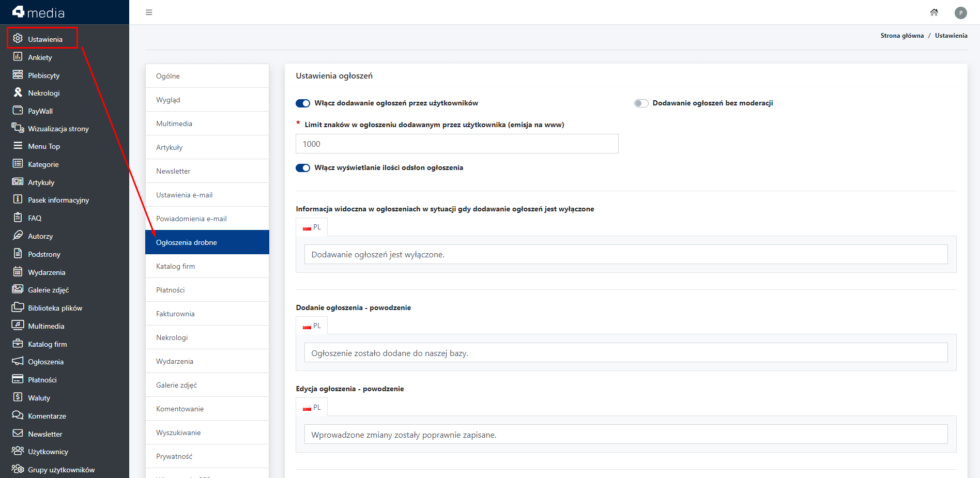Open the Katalog firm settings tab

point(207,266)
